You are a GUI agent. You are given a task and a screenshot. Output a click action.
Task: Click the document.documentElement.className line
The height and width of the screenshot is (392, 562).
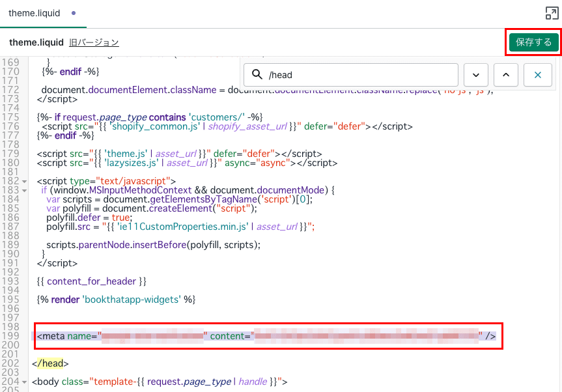click(x=268, y=90)
